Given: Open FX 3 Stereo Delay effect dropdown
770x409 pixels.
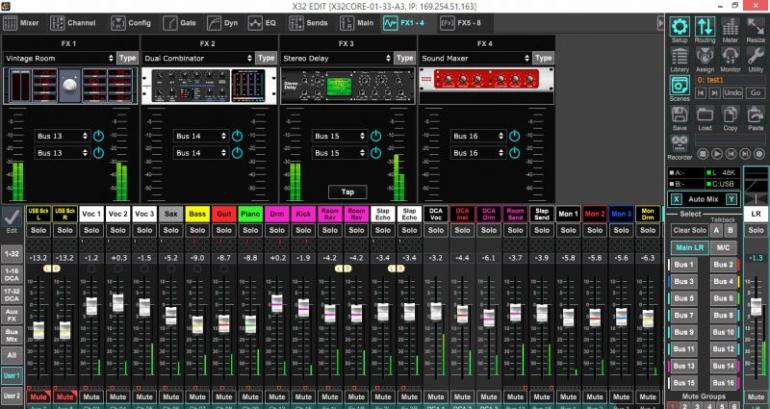Looking at the screenshot, I should 336,58.
